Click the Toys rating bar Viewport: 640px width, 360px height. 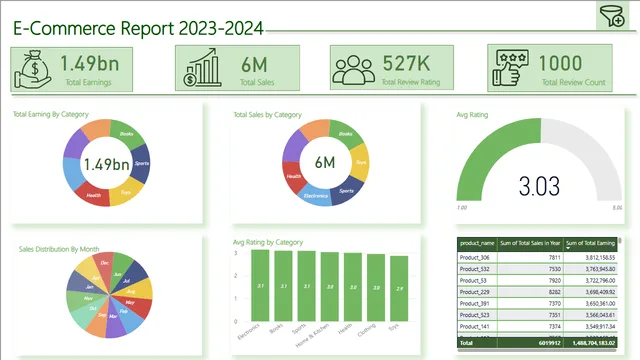399,289
